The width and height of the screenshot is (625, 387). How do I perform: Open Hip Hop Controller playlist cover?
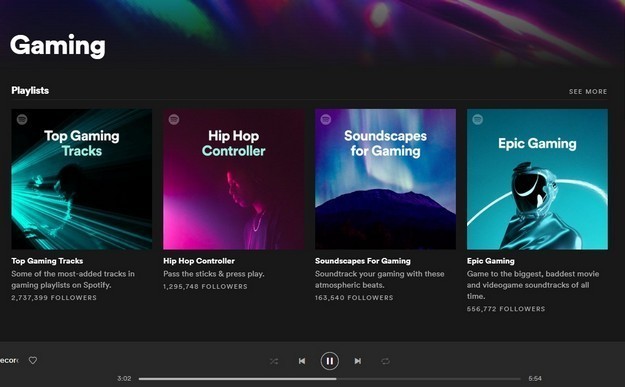pos(234,179)
